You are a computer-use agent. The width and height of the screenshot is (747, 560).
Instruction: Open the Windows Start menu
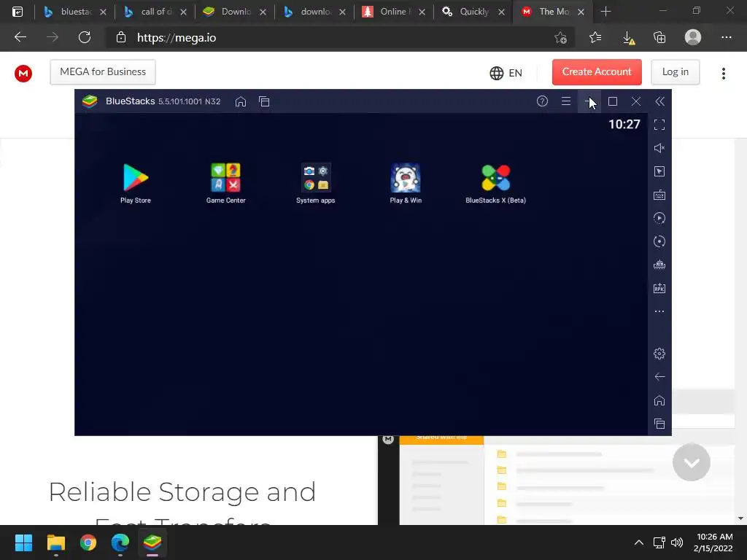[23, 542]
